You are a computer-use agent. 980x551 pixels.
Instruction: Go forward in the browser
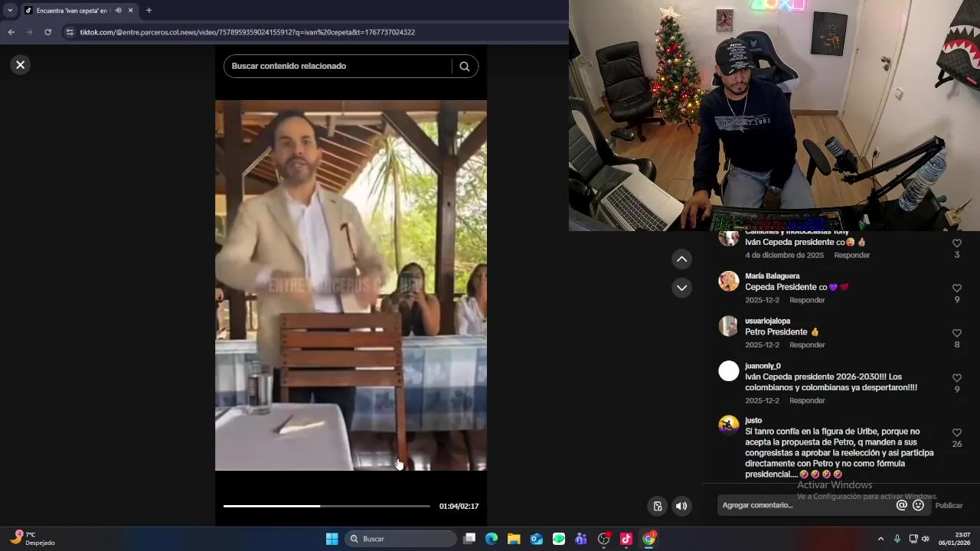29,32
